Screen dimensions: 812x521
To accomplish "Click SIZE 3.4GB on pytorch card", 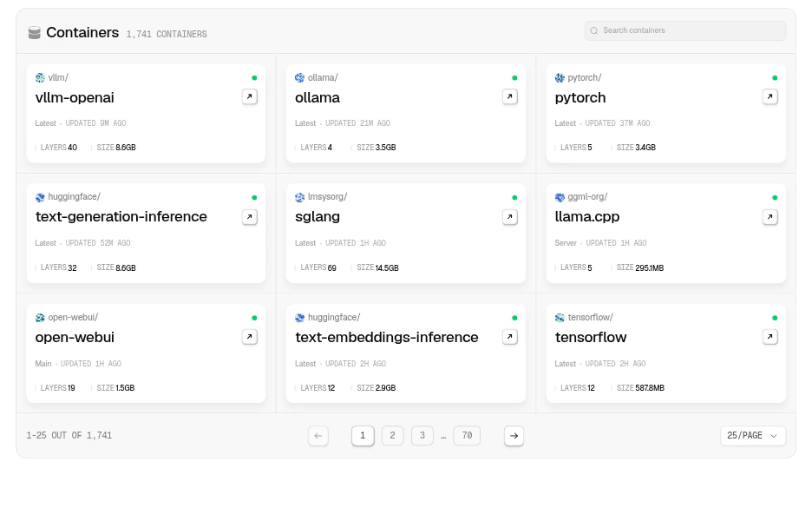I will point(636,148).
